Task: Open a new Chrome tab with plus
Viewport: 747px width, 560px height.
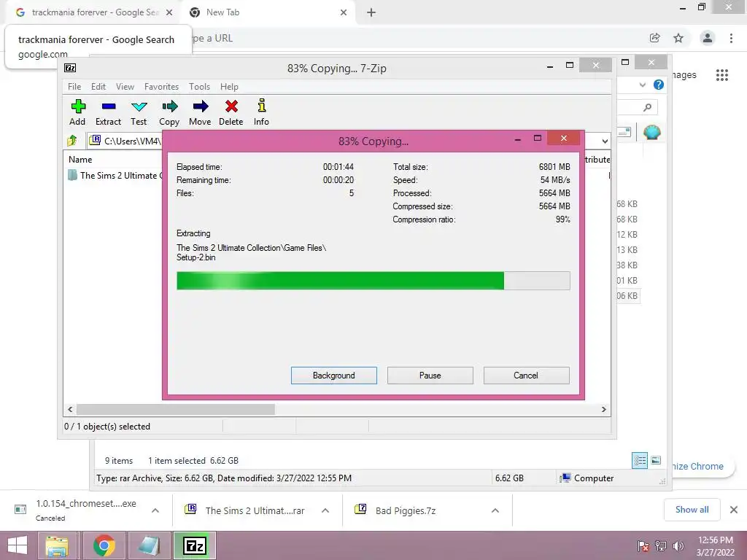Action: [x=371, y=13]
